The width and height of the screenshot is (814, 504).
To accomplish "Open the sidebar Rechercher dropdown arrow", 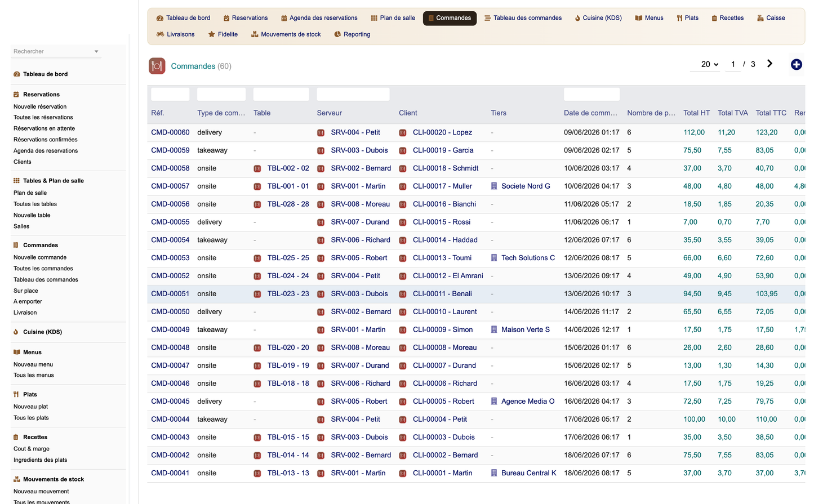I will click(x=96, y=52).
